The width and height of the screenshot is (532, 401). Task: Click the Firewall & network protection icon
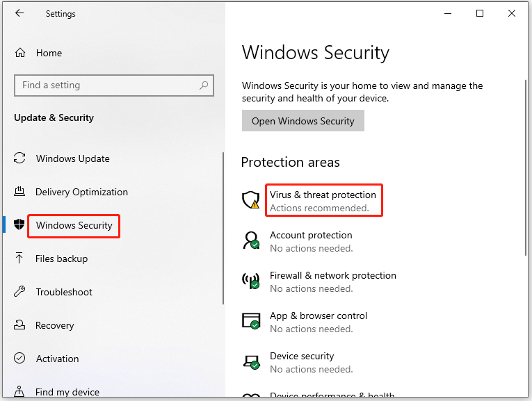click(250, 281)
